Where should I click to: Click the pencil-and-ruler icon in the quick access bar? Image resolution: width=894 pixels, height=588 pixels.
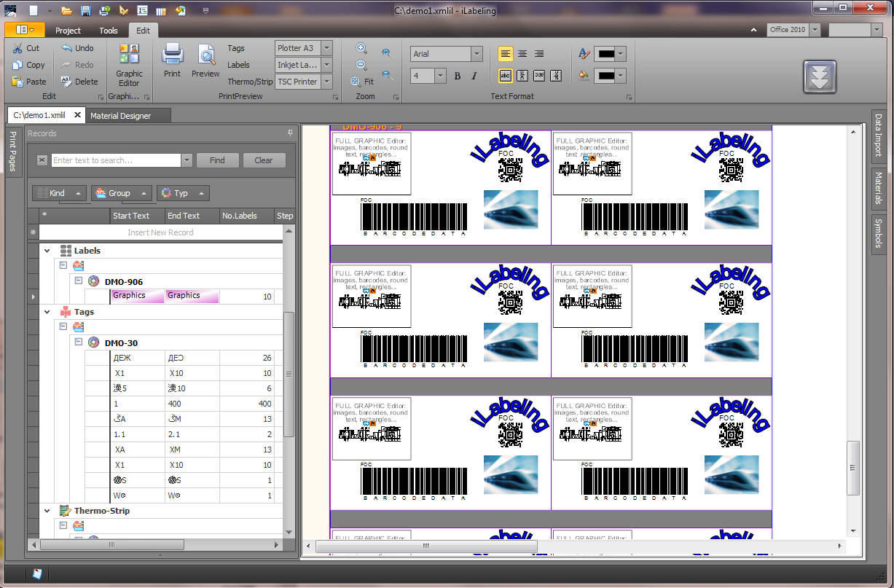click(x=123, y=10)
